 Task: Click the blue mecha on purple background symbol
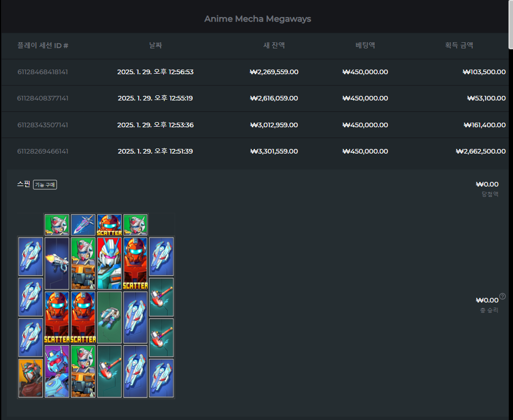(x=57, y=372)
